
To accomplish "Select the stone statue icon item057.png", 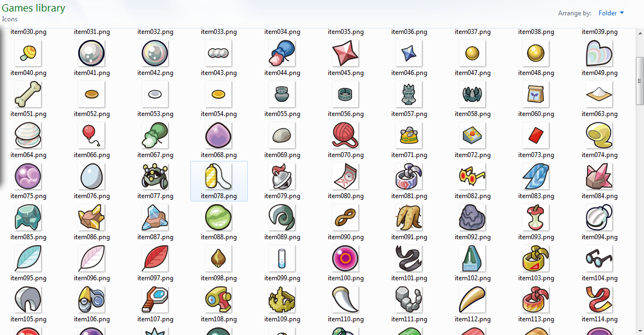I will [x=409, y=94].
